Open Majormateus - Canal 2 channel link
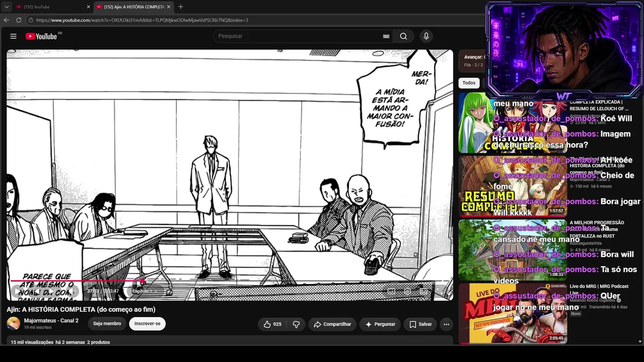Image resolution: width=644 pixels, height=362 pixels. [51, 321]
